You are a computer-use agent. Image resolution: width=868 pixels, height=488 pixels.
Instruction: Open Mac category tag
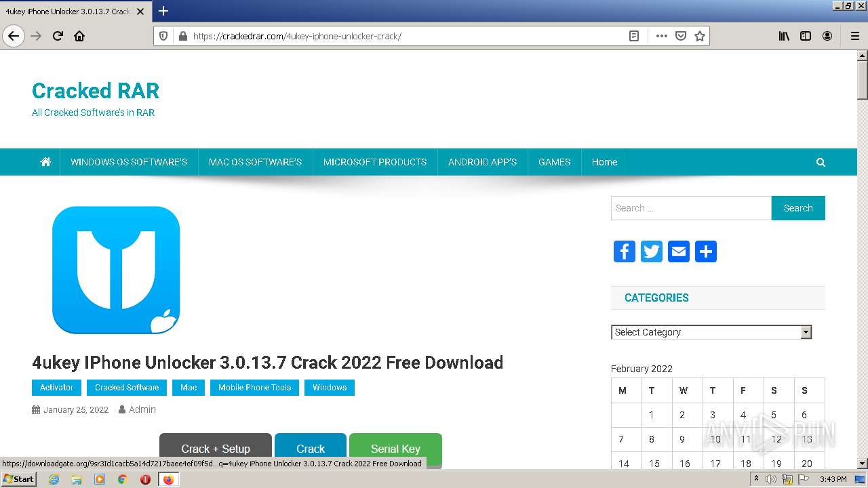(189, 388)
